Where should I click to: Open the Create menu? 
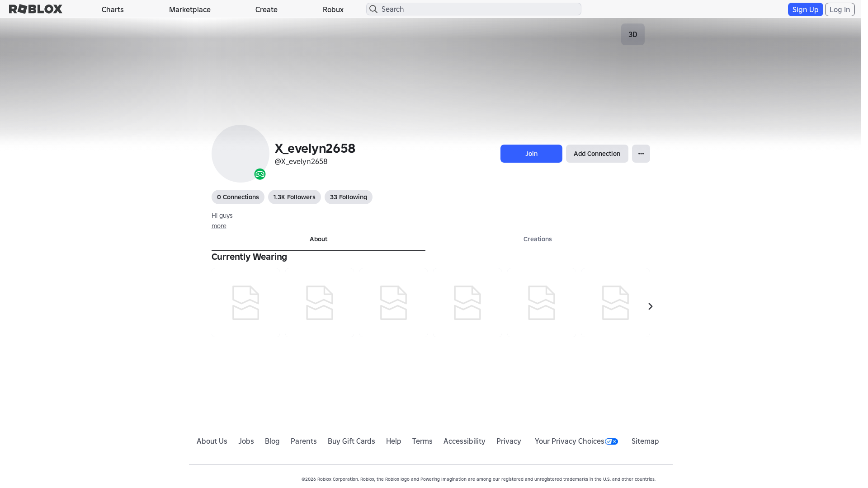[266, 9]
